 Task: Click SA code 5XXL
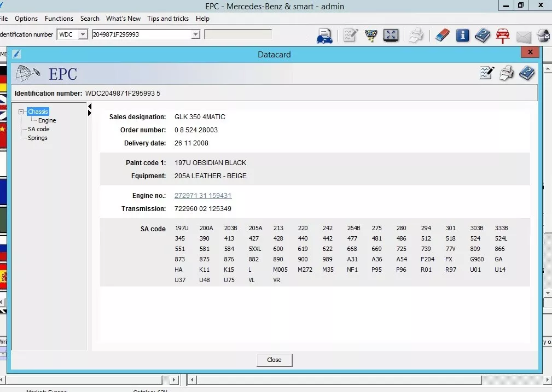click(255, 249)
